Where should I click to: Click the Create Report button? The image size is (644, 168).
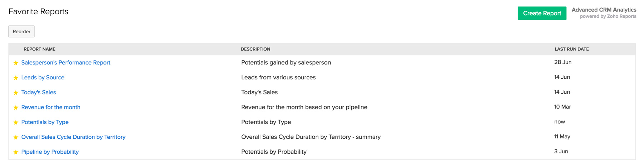pos(542,13)
